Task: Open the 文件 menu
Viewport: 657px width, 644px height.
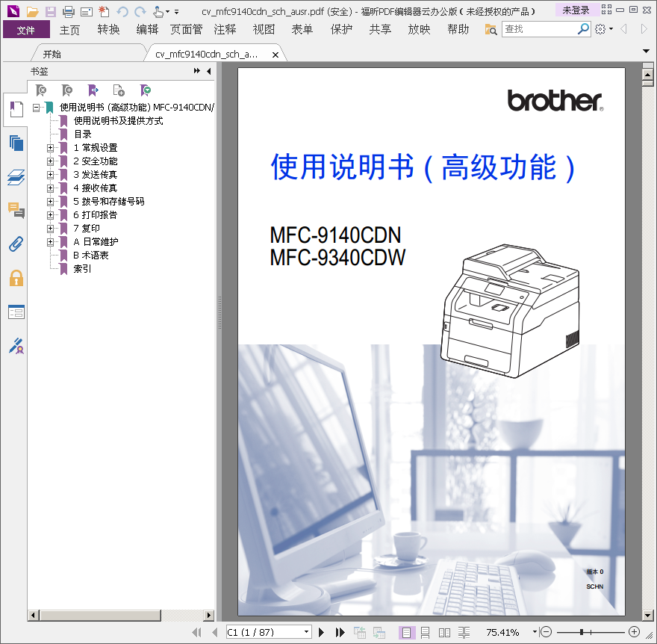Action: pos(26,30)
